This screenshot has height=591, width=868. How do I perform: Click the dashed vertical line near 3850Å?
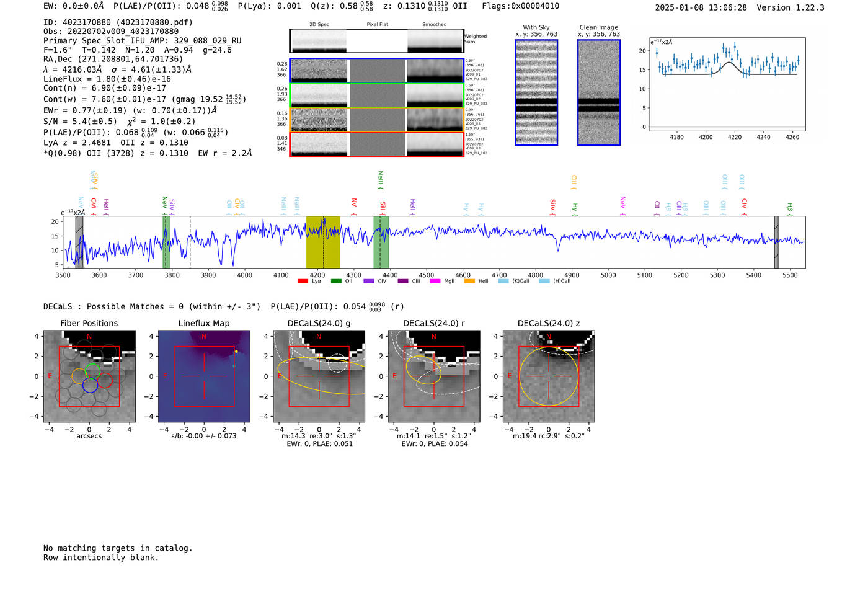[x=190, y=242]
